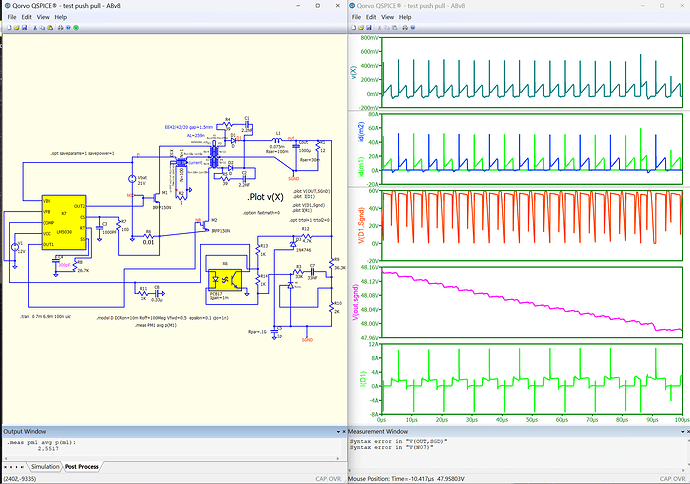Open View menu in waveform window

387,17
